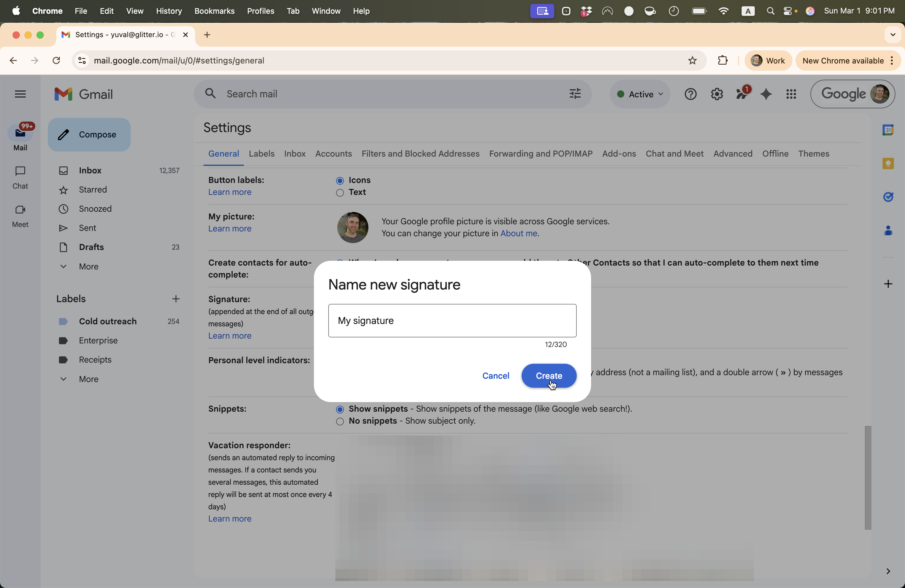Open the Google apps grid
Viewport: 905px width, 588px height.
791,94
